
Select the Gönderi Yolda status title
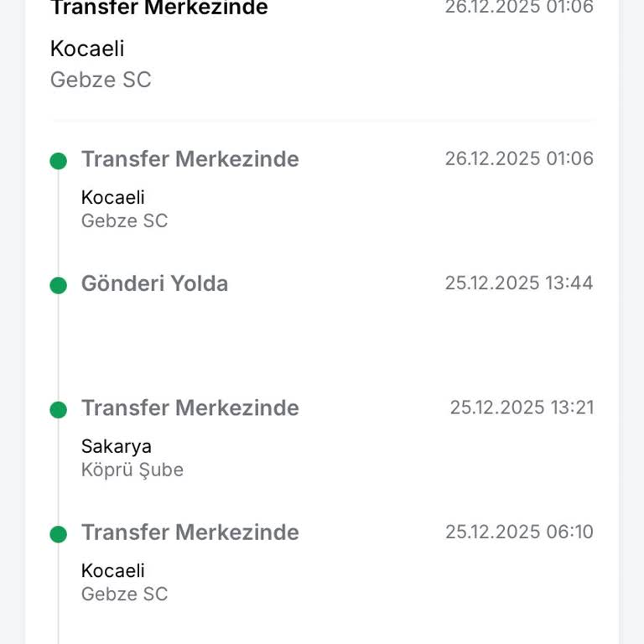(x=154, y=283)
